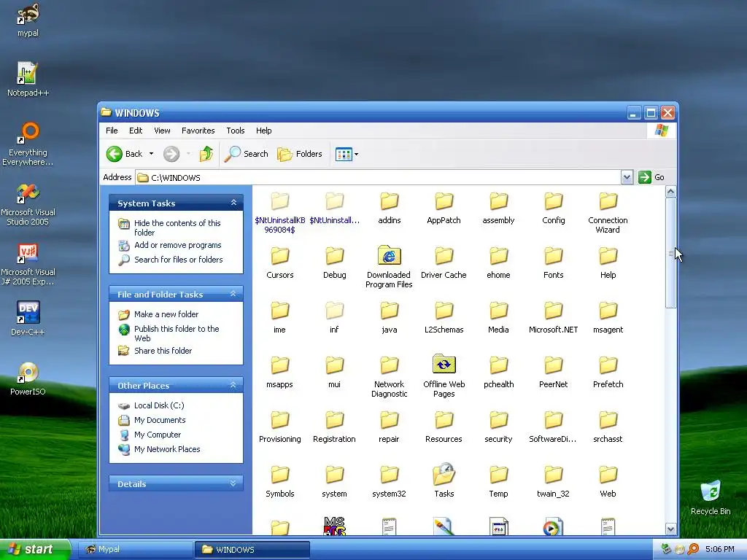Select the Tasks folder icon
Viewport: 747px width, 560px height.
point(444,474)
